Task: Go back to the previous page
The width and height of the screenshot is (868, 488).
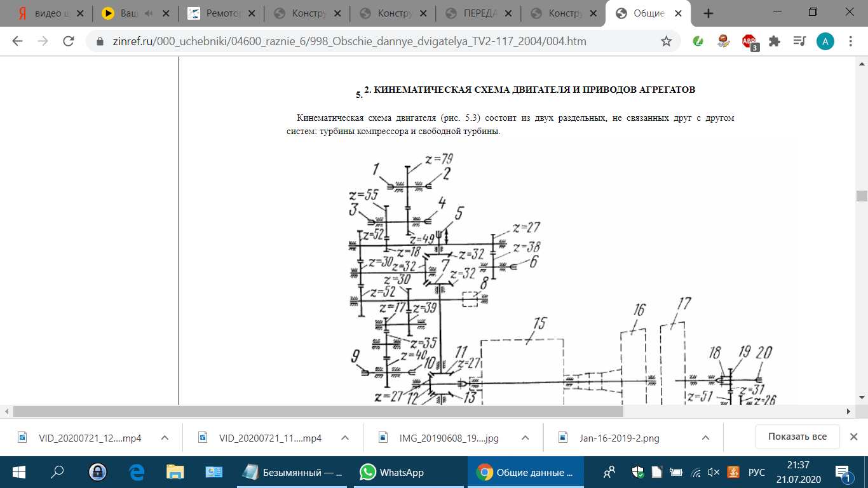Action: tap(18, 41)
